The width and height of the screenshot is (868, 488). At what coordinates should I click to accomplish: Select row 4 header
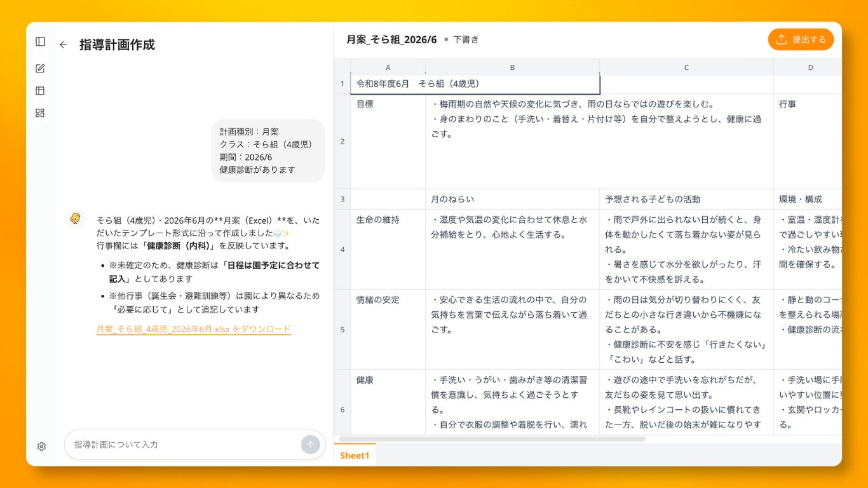pyautogui.click(x=342, y=249)
